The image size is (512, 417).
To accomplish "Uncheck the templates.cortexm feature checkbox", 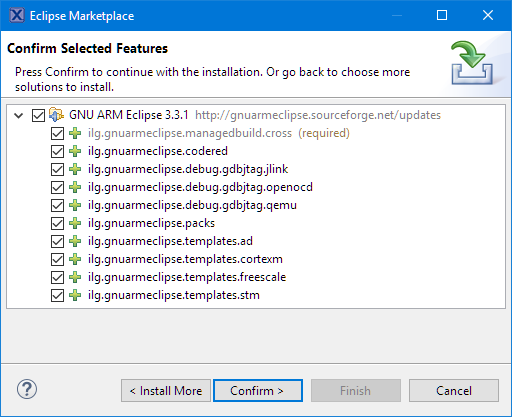I will coord(57,259).
